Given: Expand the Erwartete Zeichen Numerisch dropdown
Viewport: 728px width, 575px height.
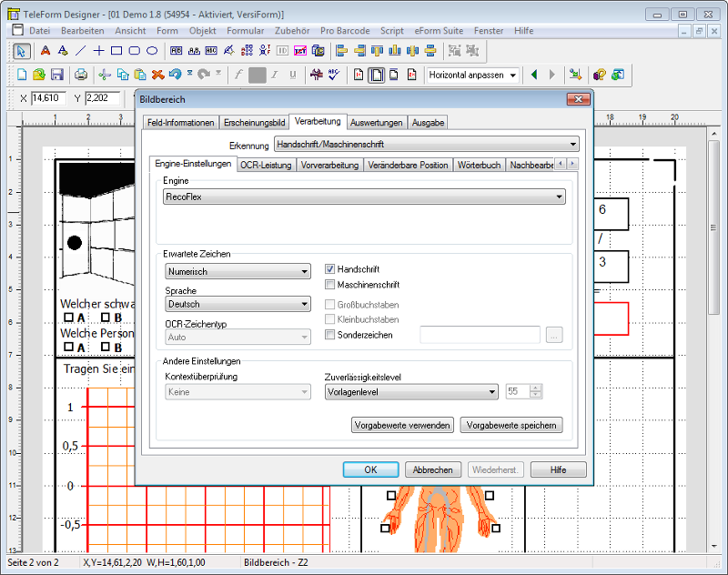Looking at the screenshot, I should (x=238, y=271).
